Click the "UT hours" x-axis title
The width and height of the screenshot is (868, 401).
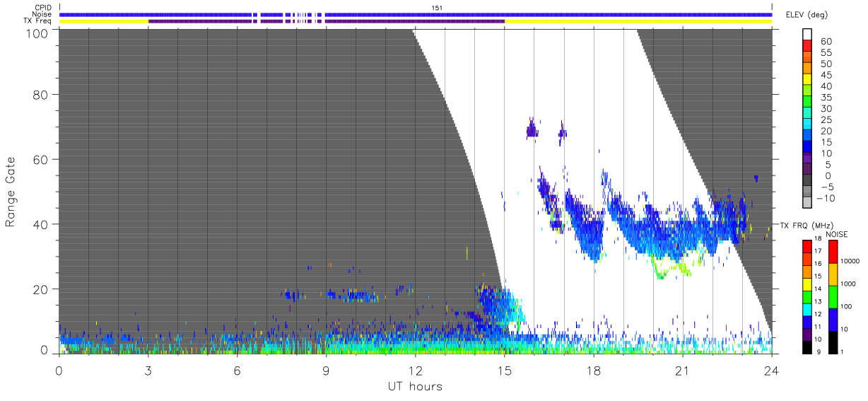(415, 386)
